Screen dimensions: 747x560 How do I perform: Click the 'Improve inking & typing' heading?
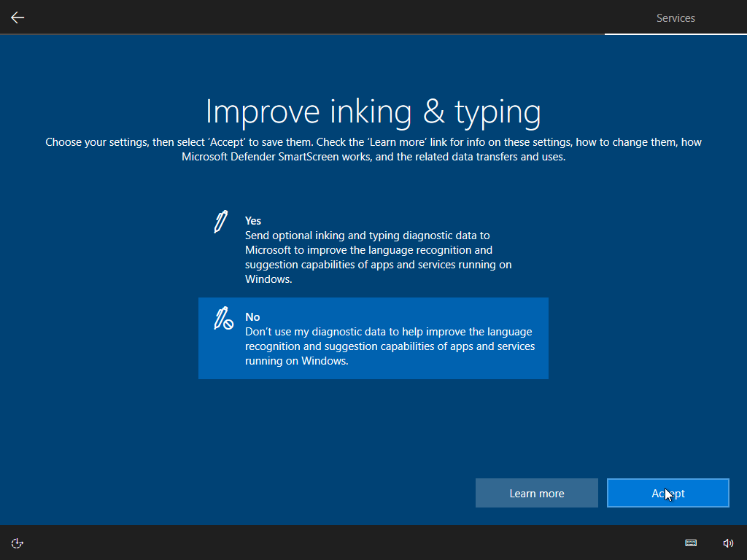pos(373,112)
